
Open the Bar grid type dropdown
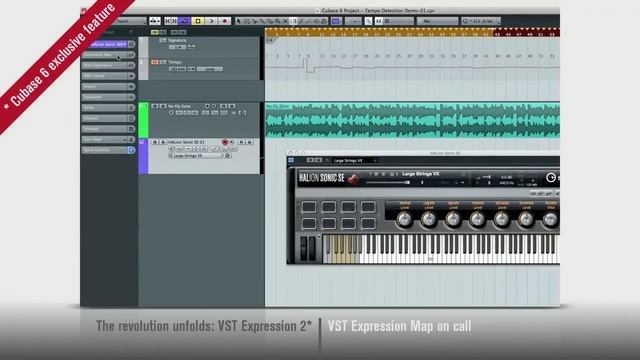[x=437, y=21]
